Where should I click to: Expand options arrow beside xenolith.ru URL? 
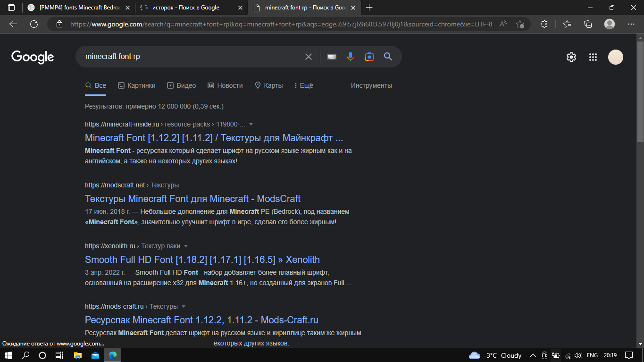[186, 246]
